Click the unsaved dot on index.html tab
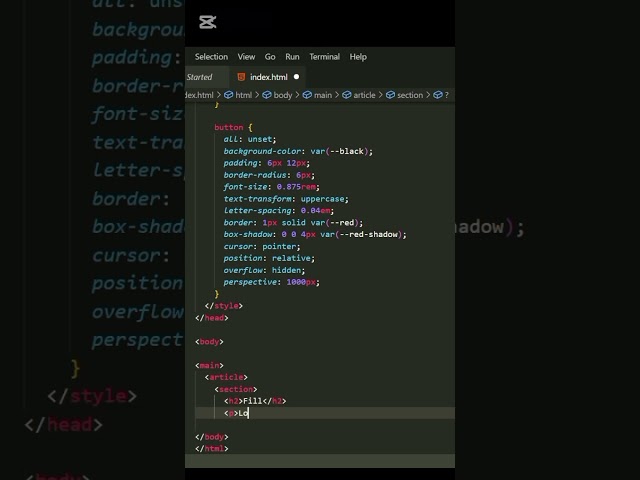The image size is (640, 480). click(296, 77)
